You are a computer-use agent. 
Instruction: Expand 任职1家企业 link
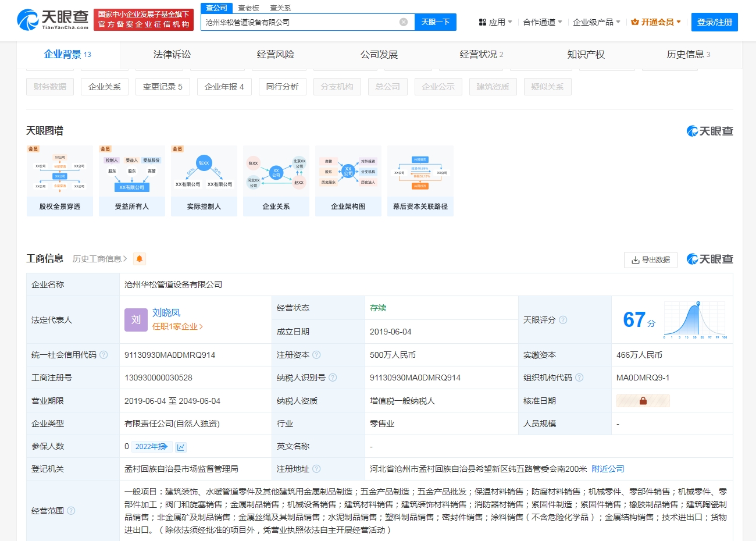(177, 326)
